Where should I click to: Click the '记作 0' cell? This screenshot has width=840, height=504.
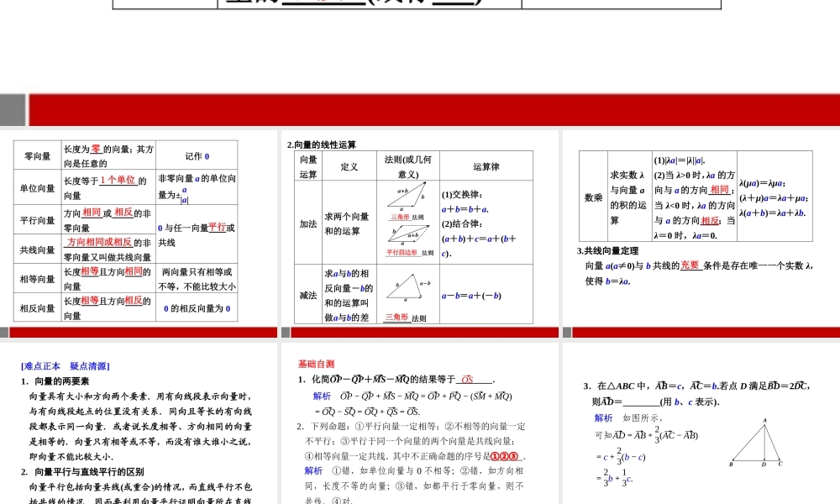(197, 156)
